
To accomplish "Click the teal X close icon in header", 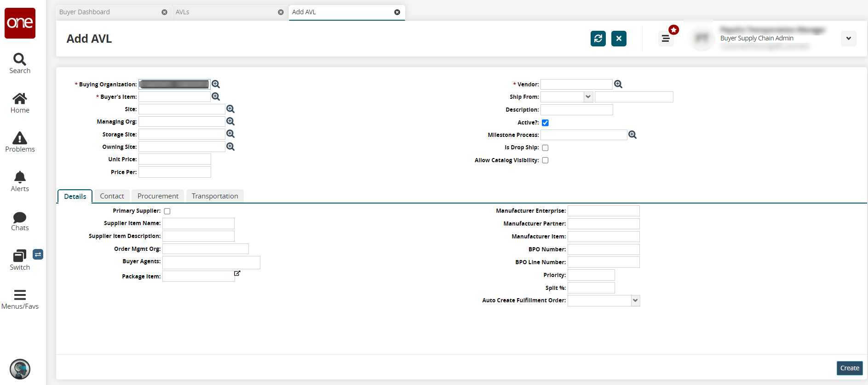I will 619,39.
